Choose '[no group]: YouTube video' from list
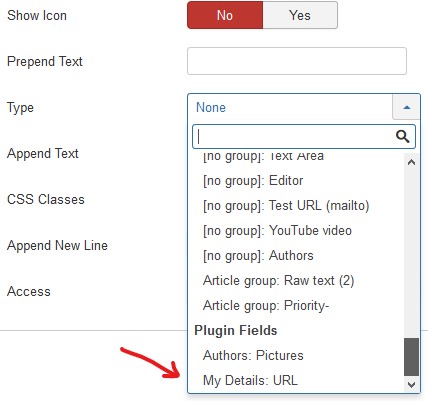The image size is (428, 401). 299,231
